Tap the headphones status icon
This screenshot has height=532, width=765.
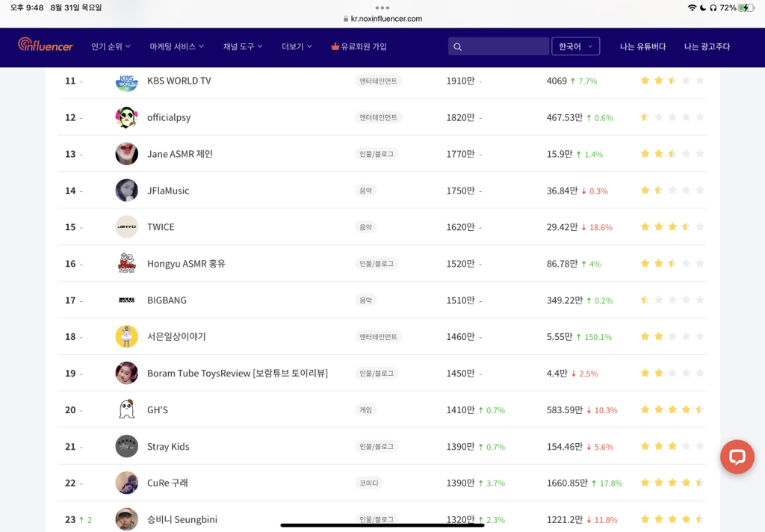click(713, 7)
